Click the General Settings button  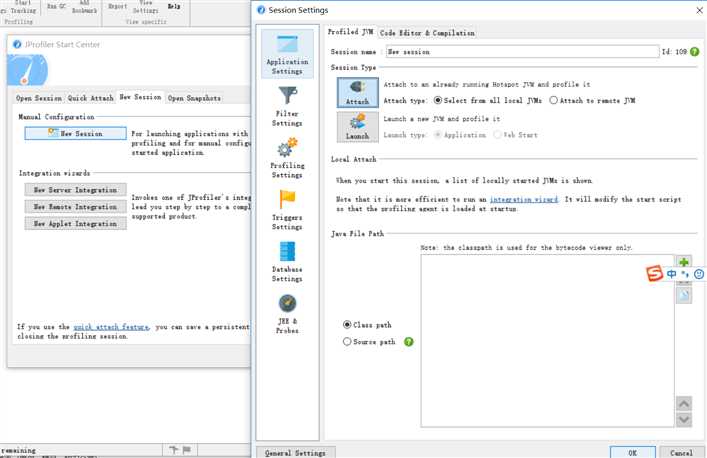[x=295, y=453]
